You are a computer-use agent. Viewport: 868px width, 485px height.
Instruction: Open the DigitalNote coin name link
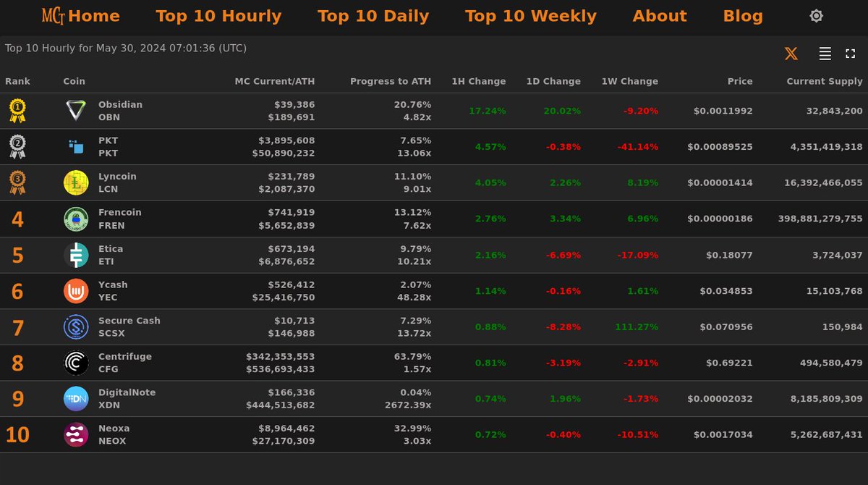pos(127,392)
